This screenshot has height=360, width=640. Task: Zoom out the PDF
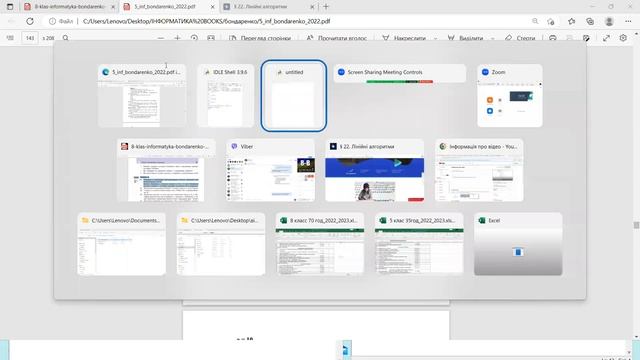[161, 38]
